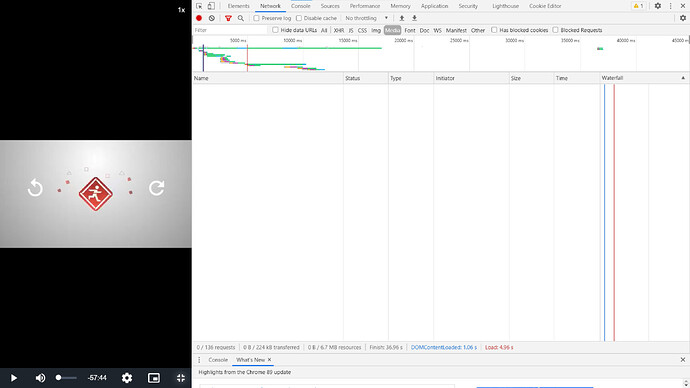Filter requests by WS
The image size is (690, 388).
point(437,30)
